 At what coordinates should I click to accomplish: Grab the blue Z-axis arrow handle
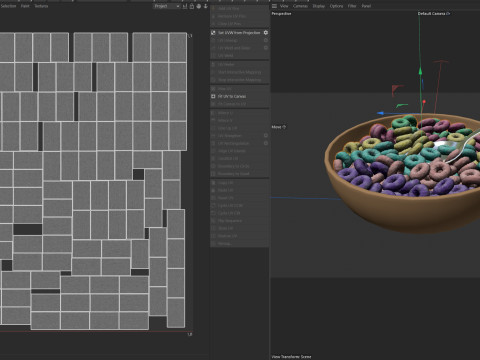[x=380, y=113]
